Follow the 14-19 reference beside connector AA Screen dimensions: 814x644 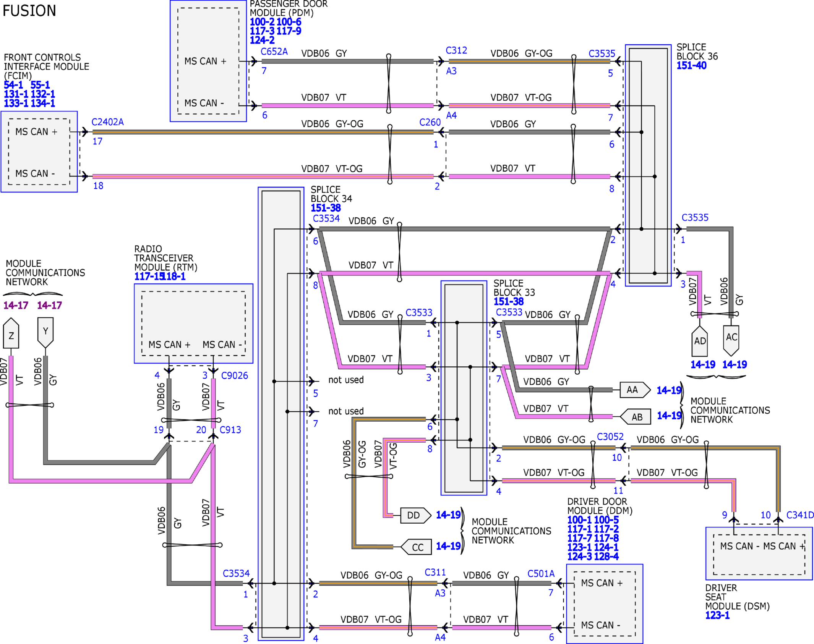(x=669, y=390)
